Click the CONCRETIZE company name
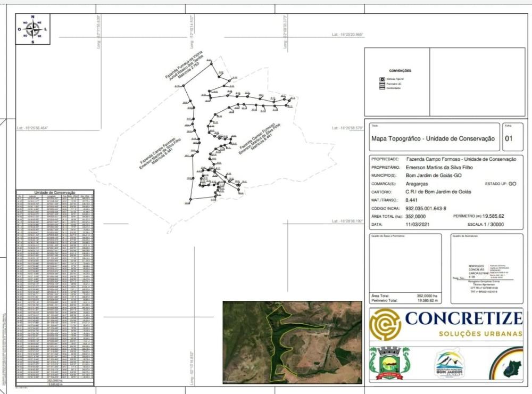 pyautogui.click(x=464, y=318)
